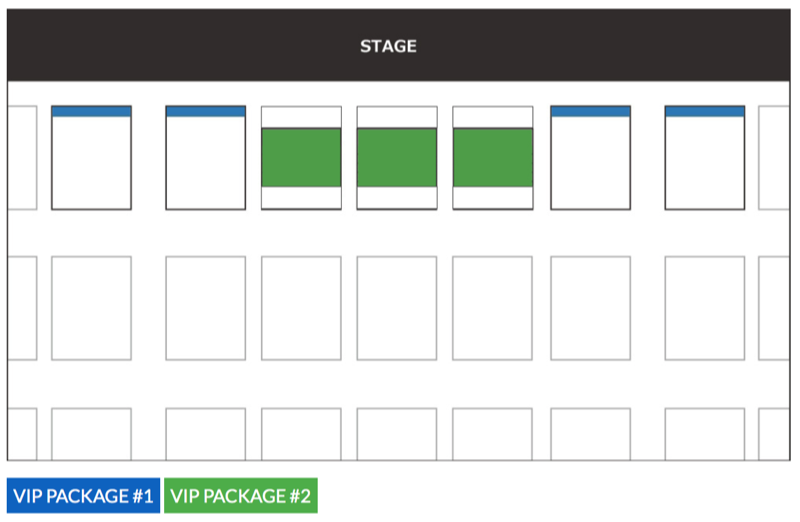Select the middle row leftmost full seating section
This screenshot has width=800, height=522.
[x=91, y=308]
